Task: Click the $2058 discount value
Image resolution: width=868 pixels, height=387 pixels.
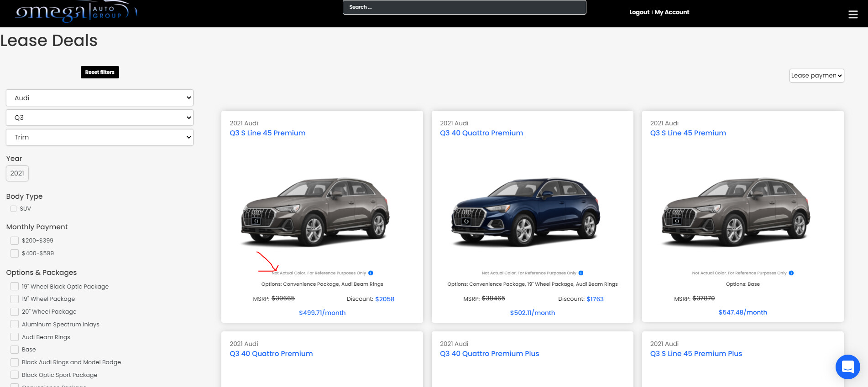Action: 385,299
